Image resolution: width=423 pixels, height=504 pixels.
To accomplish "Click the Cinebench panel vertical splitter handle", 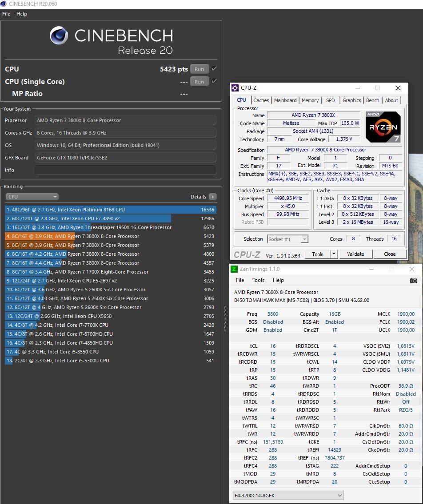I will (x=225, y=320).
